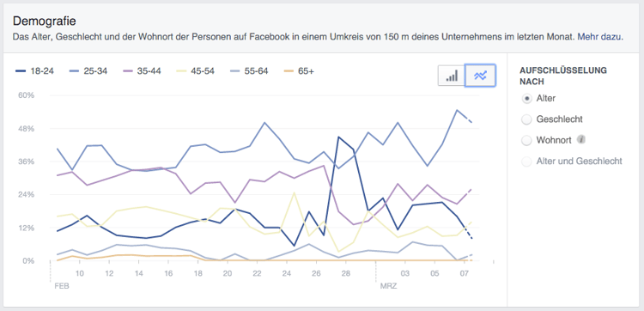Click the 18-24 peak on Feb 28
This screenshot has height=311, width=644.
pos(338,137)
